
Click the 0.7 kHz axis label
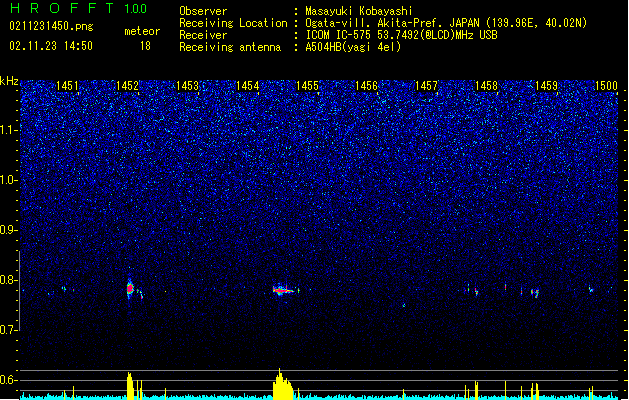[9, 330]
